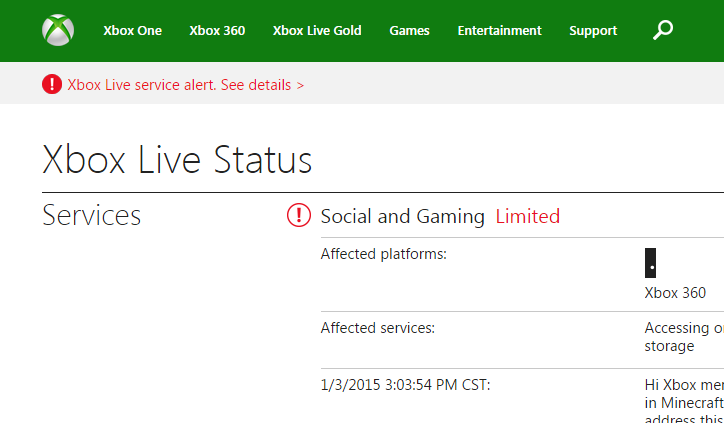The width and height of the screenshot is (724, 423).
Task: Select Xbox Live Gold in the navigation bar
Action: click(317, 31)
